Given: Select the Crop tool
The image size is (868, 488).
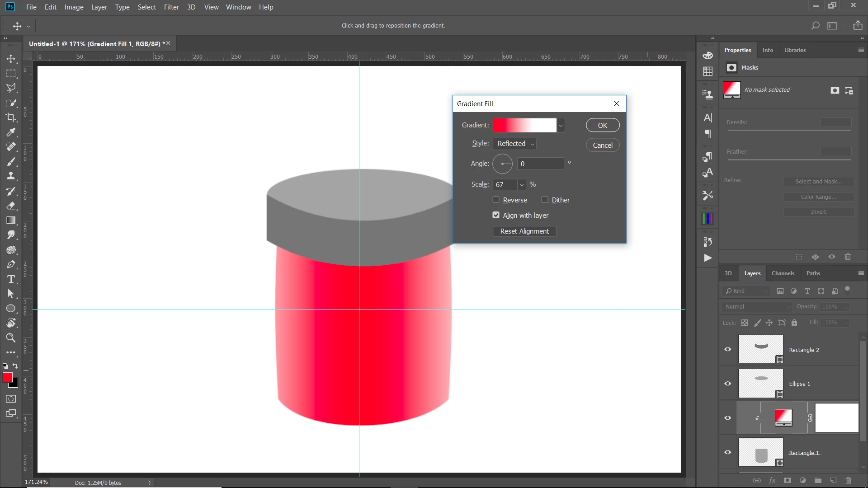Looking at the screenshot, I should 11,117.
